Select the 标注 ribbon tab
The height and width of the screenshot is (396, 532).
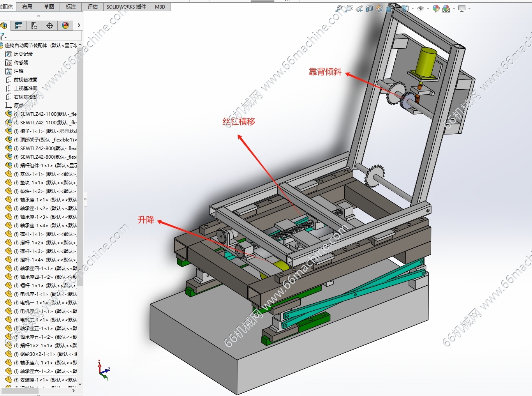[71, 7]
